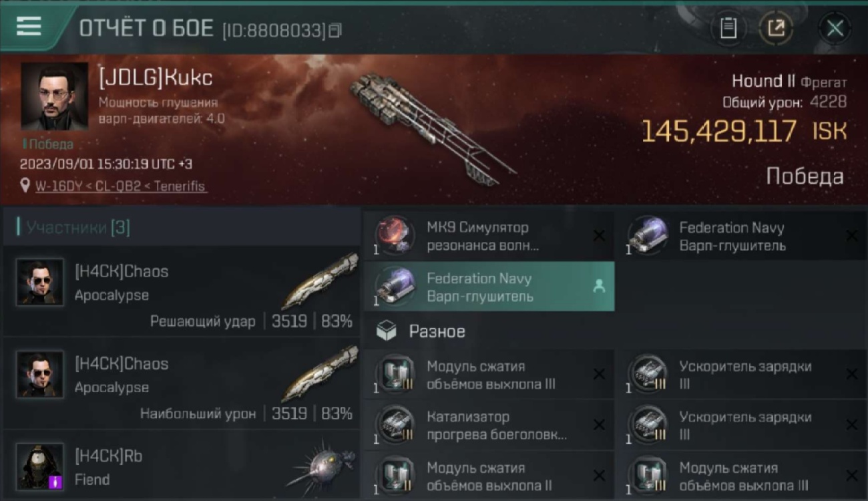The width and height of the screenshot is (868, 501).
Task: Select the МК9 Симулятор резонанса module icon
Action: (393, 235)
